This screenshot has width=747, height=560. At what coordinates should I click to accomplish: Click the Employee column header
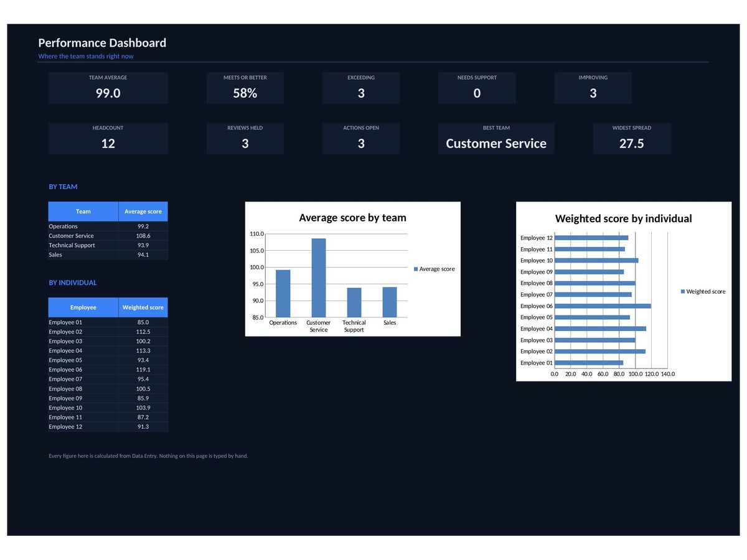coord(83,307)
